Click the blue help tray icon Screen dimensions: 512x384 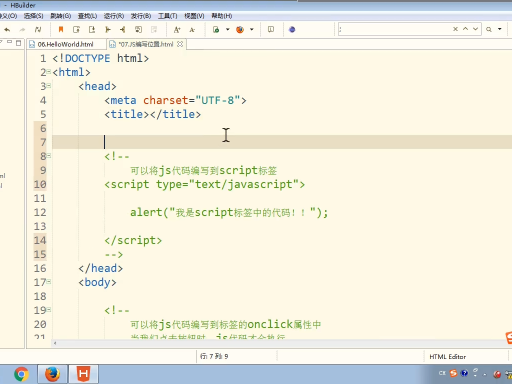pyautogui.click(x=464, y=373)
